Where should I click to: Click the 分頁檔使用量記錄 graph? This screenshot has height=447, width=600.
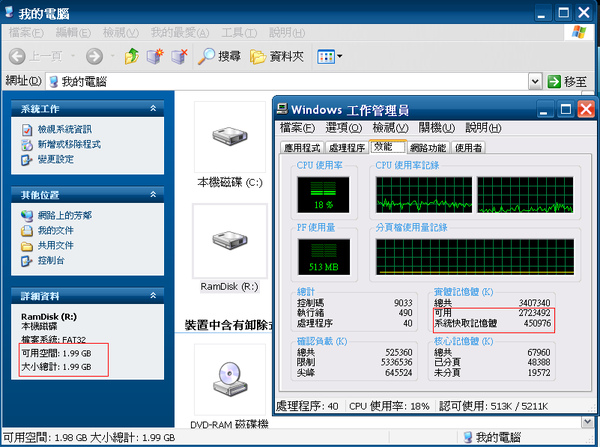474,257
